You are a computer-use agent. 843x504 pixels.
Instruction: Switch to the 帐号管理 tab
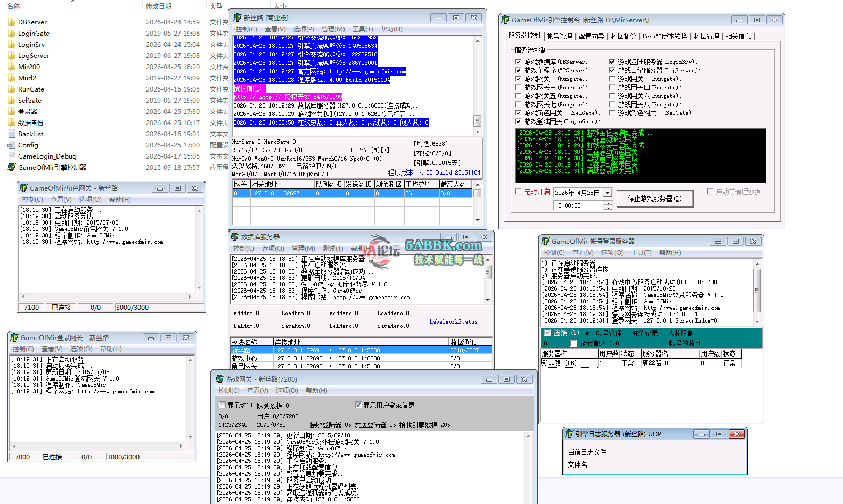pyautogui.click(x=559, y=36)
